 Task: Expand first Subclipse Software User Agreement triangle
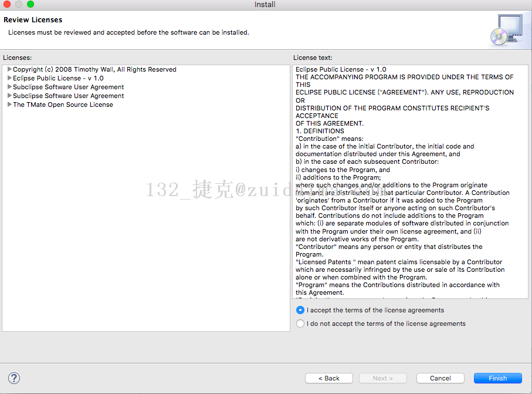point(9,87)
